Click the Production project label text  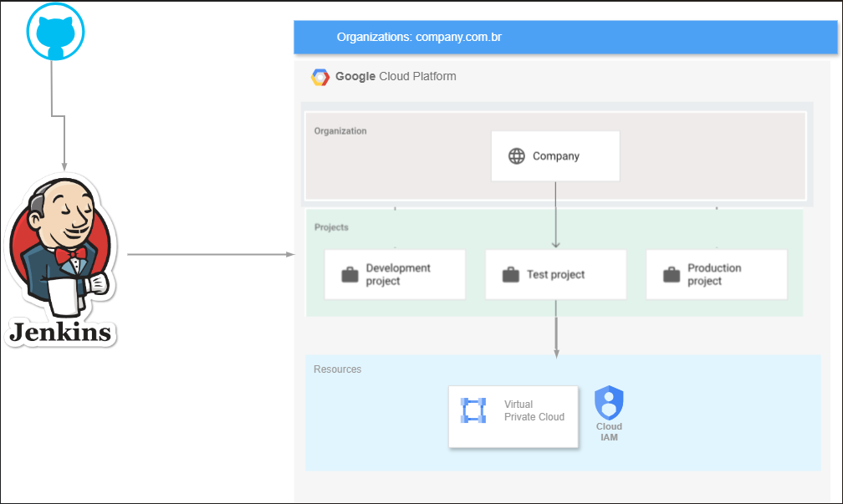point(714,274)
